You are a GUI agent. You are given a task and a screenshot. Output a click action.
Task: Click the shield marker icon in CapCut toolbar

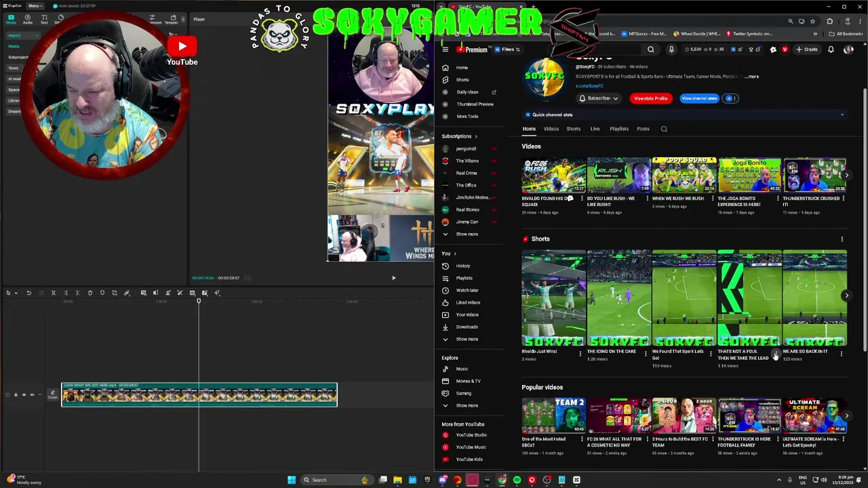click(x=102, y=293)
